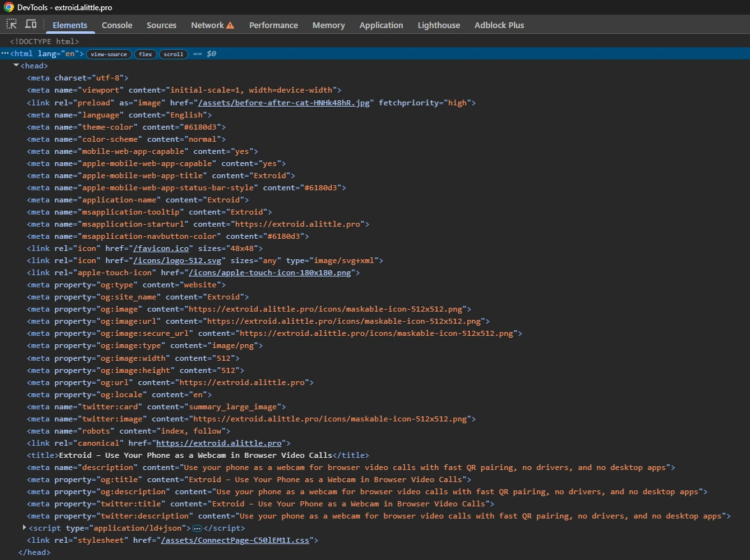The width and height of the screenshot is (750, 560).
Task: Select the html lang="en" node
Action: pyautogui.click(x=47, y=54)
